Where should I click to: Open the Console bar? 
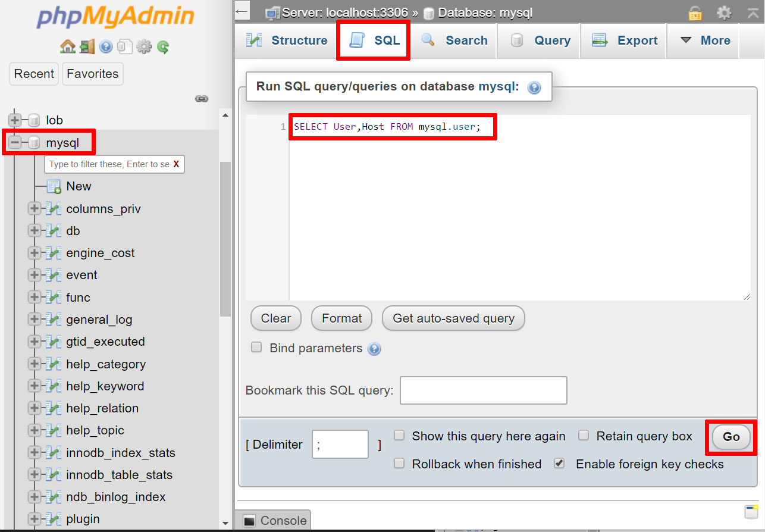[274, 521]
